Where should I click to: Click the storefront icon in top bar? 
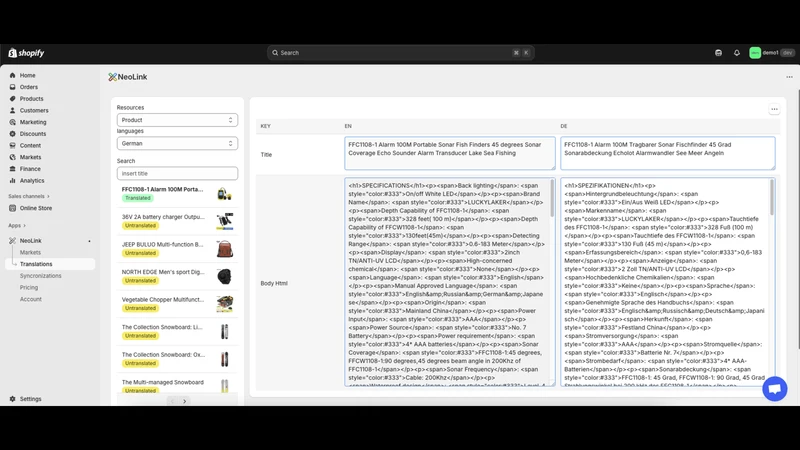click(x=718, y=53)
